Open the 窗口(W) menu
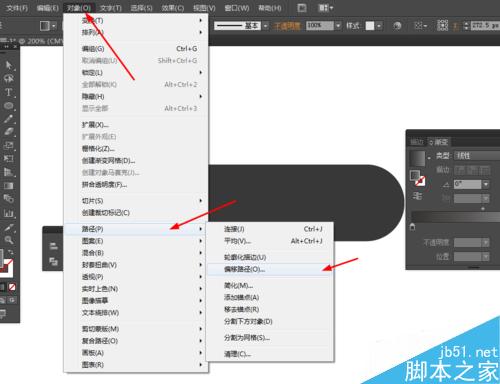The image size is (500, 384). [x=237, y=8]
